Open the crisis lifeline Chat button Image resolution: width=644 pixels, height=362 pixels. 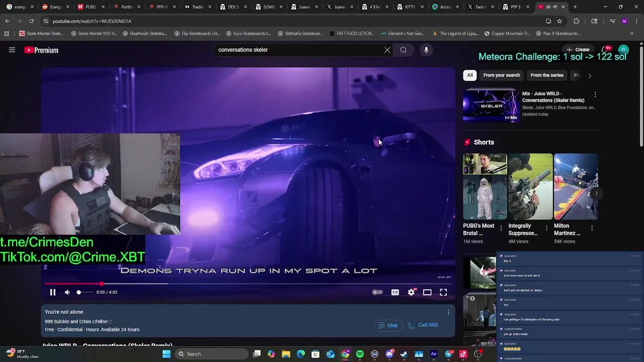pos(388,325)
